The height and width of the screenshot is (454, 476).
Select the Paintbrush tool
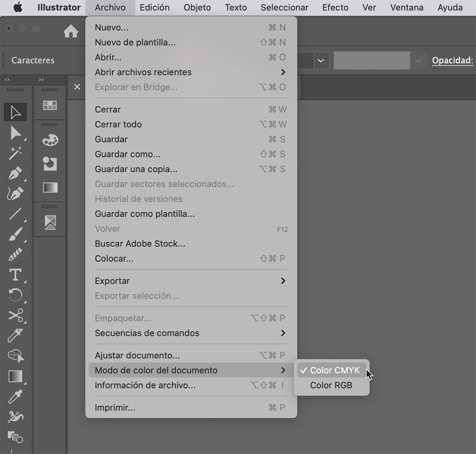[x=15, y=234]
